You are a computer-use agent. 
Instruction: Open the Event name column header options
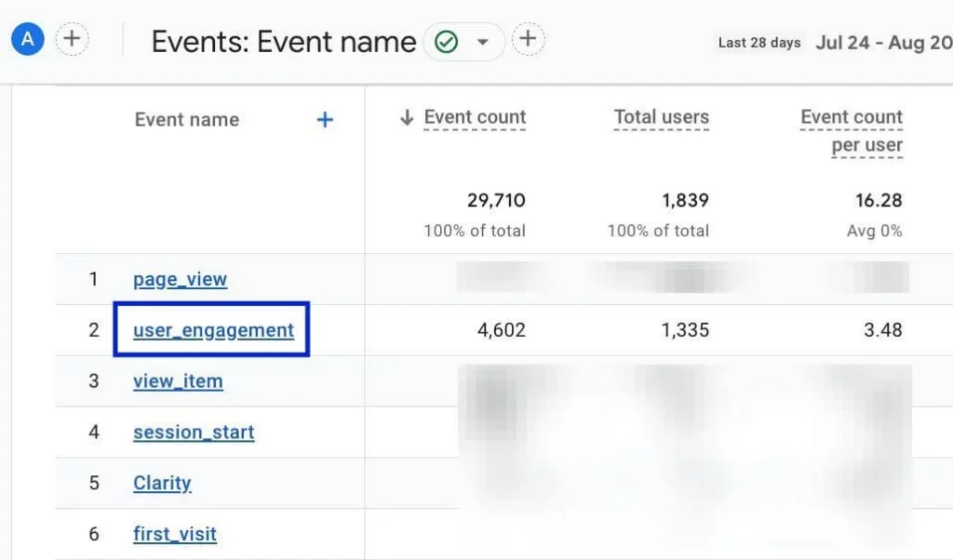click(x=186, y=119)
